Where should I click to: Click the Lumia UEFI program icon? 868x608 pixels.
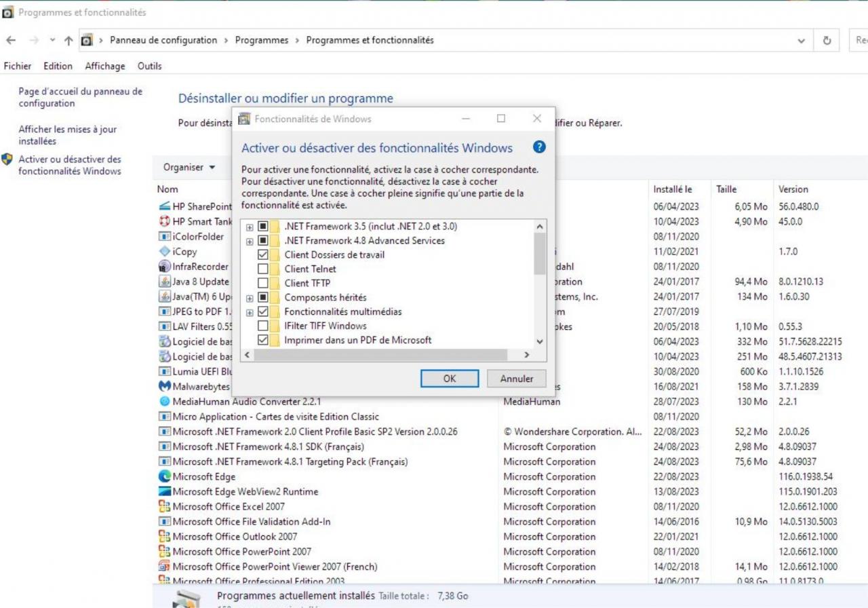coord(164,371)
